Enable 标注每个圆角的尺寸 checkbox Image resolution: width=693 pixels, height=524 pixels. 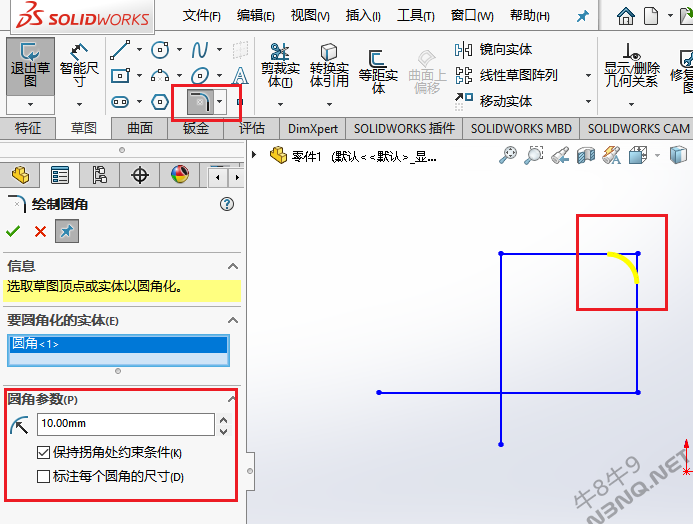pos(43,476)
